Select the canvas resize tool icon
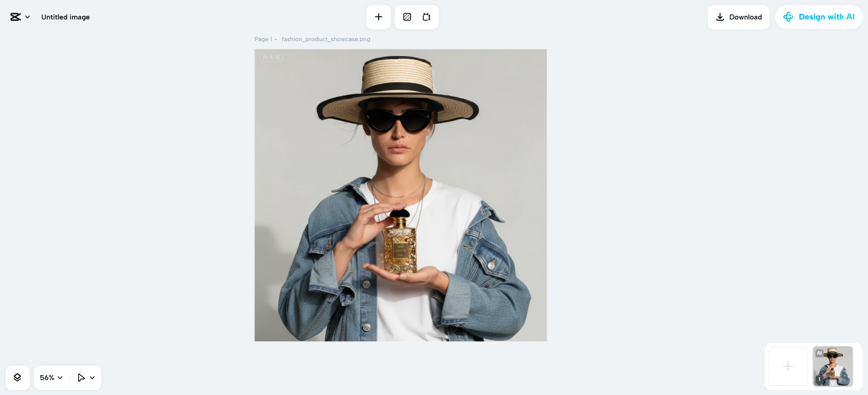The image size is (868, 395). [x=427, y=17]
